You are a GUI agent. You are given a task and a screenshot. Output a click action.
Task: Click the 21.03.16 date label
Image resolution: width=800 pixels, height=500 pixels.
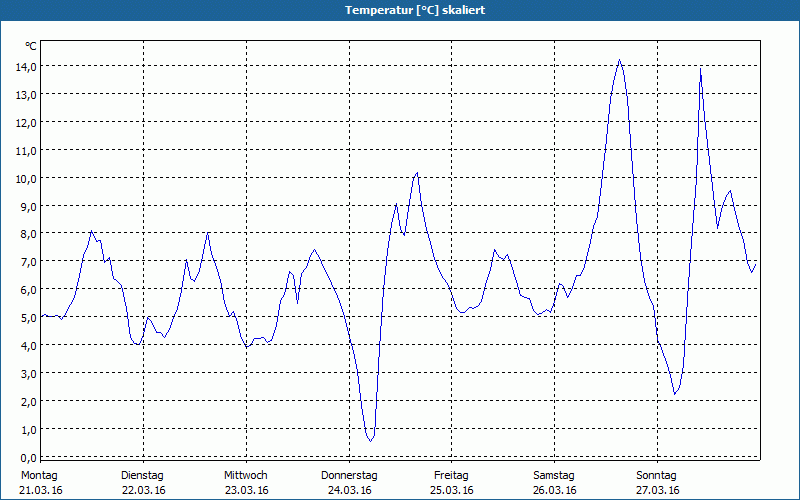pos(42,490)
